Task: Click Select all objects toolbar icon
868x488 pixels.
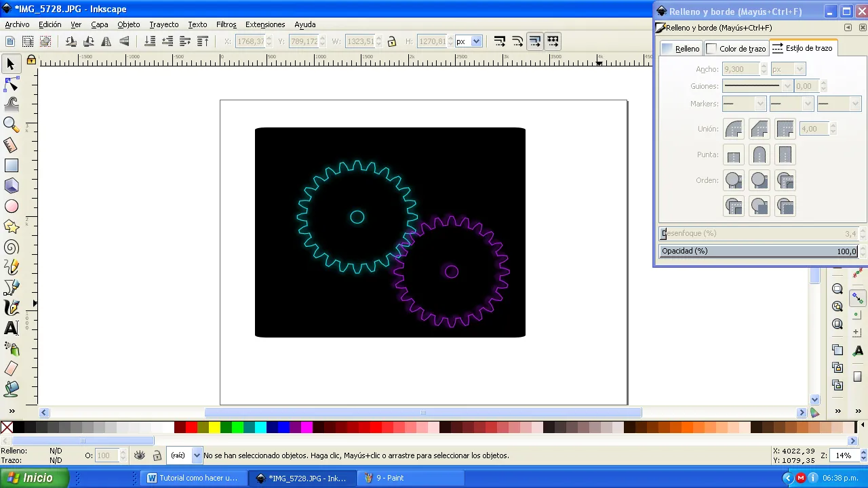Action: pos(10,41)
